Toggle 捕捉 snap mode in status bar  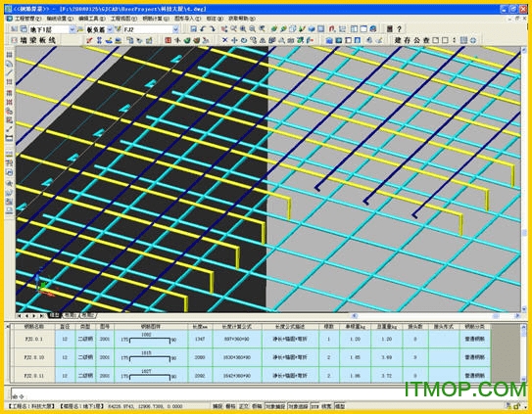coord(218,406)
